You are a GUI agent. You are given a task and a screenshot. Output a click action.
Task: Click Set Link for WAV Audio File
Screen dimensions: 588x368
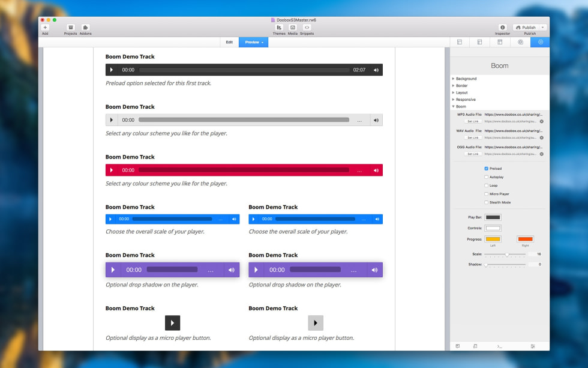click(x=473, y=137)
